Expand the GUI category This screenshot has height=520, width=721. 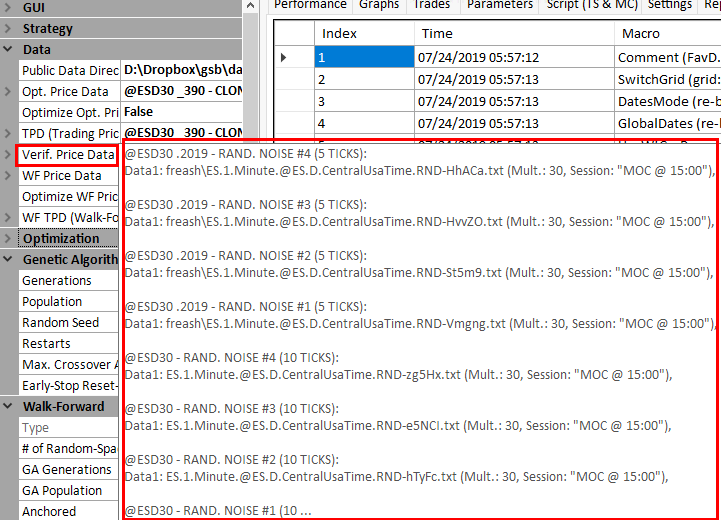(9, 7)
